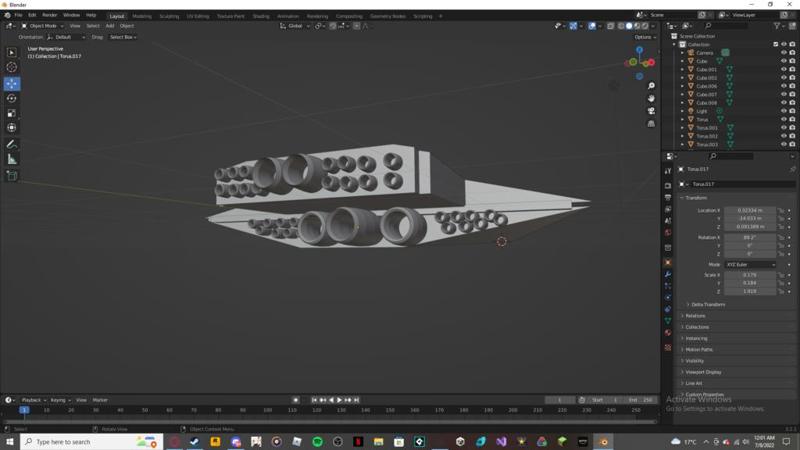Open the Output properties tab icon
The image size is (800, 450).
[668, 197]
